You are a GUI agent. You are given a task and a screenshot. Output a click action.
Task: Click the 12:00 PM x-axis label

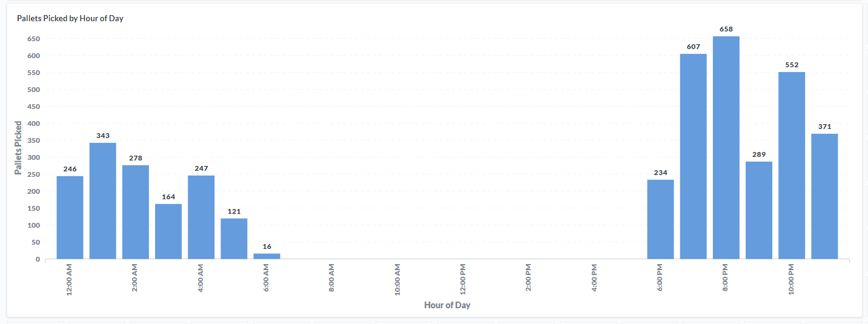pyautogui.click(x=463, y=278)
